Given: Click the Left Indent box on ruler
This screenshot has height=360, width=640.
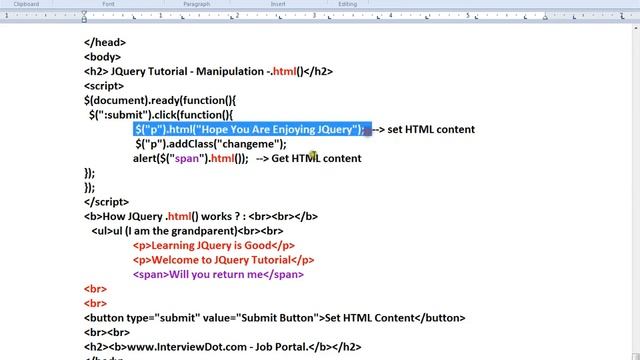Looking at the screenshot, I should pos(84,20).
